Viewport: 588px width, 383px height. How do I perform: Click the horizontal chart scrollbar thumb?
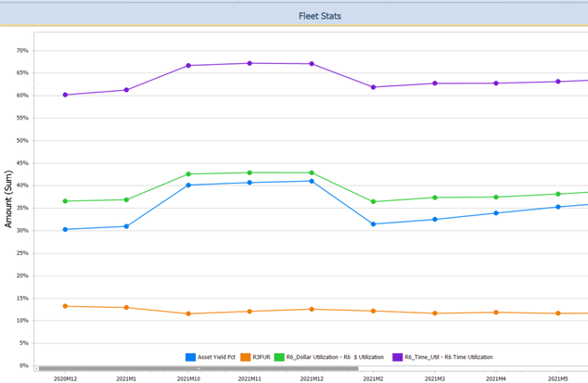198,369
